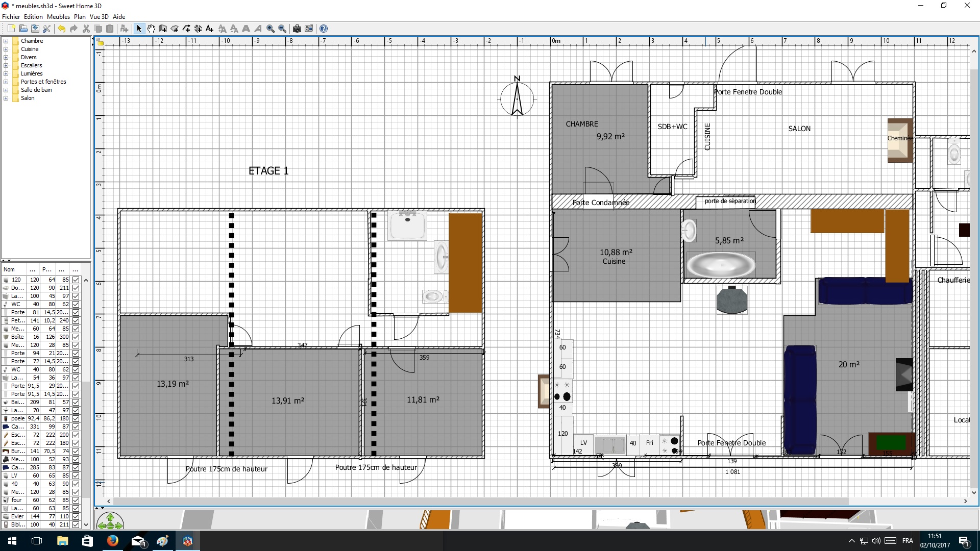Select the Create walls tool
980x551 pixels.
click(163, 29)
